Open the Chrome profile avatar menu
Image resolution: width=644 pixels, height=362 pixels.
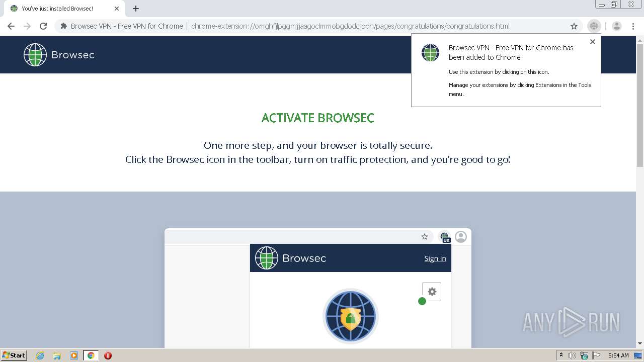[x=617, y=26]
